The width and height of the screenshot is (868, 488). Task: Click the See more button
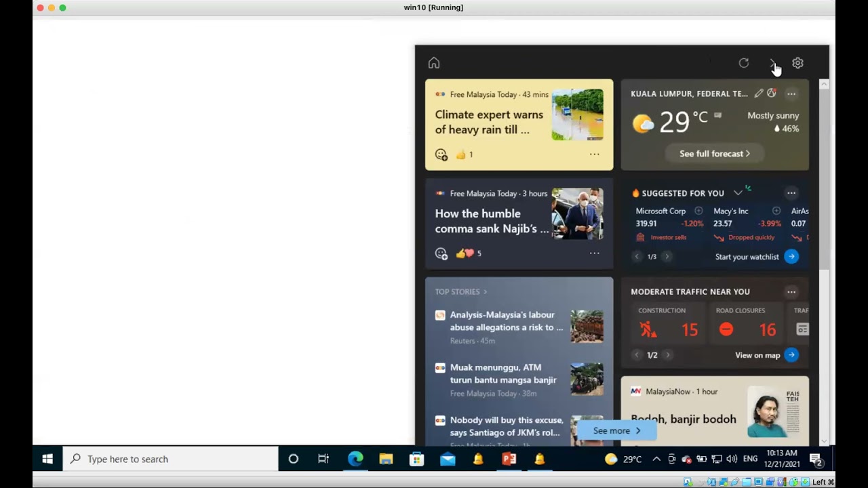coord(617,430)
